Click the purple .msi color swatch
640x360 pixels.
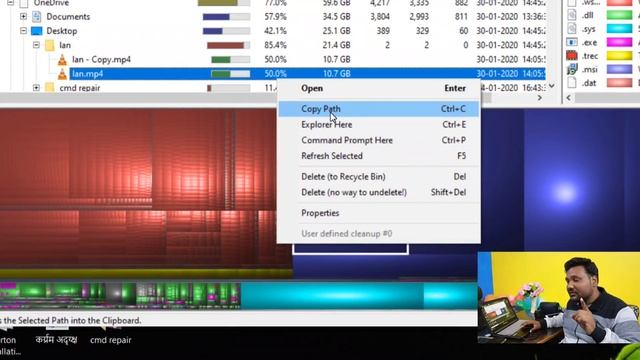(x=619, y=69)
